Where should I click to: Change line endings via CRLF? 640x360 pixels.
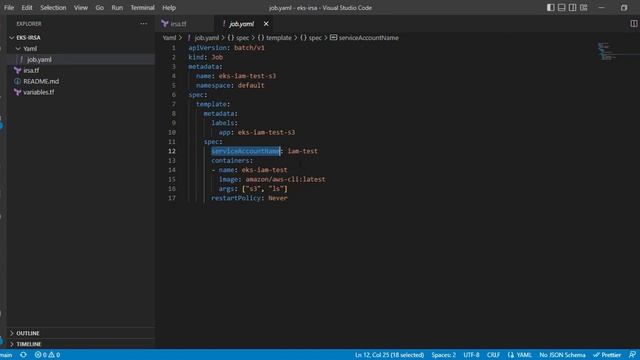point(493,355)
